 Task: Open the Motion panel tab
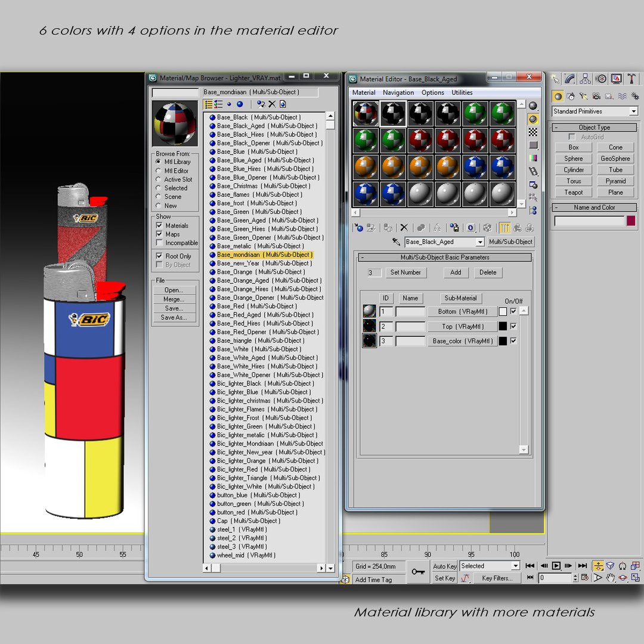pos(601,79)
